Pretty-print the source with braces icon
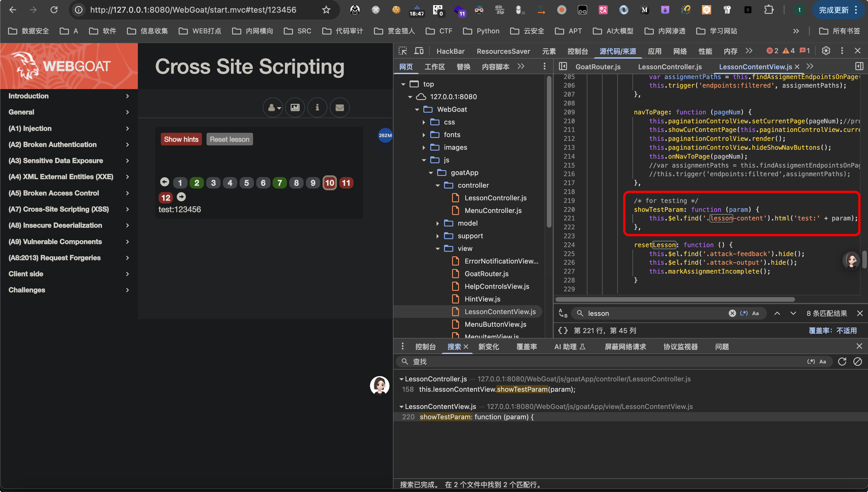The height and width of the screenshot is (492, 868). coord(563,330)
